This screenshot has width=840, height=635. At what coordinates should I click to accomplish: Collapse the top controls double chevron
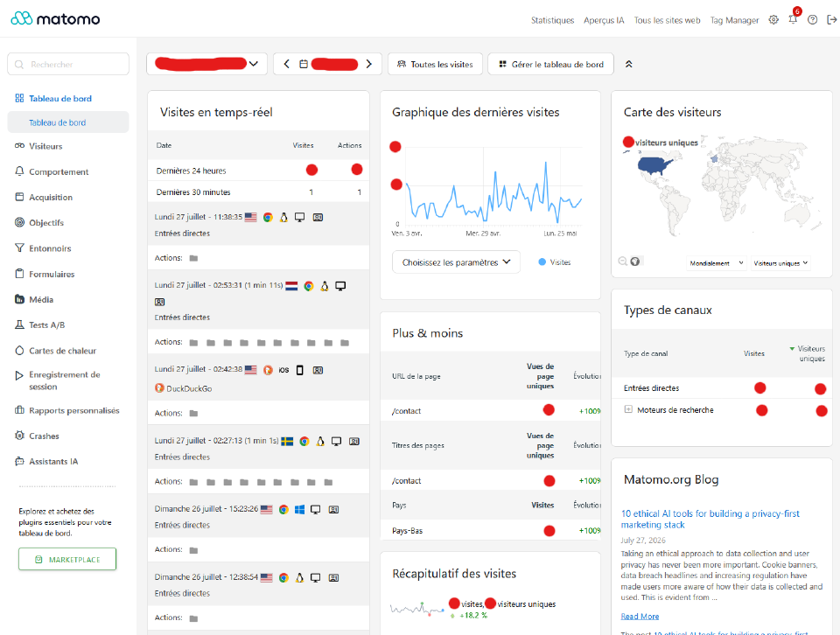(x=628, y=64)
